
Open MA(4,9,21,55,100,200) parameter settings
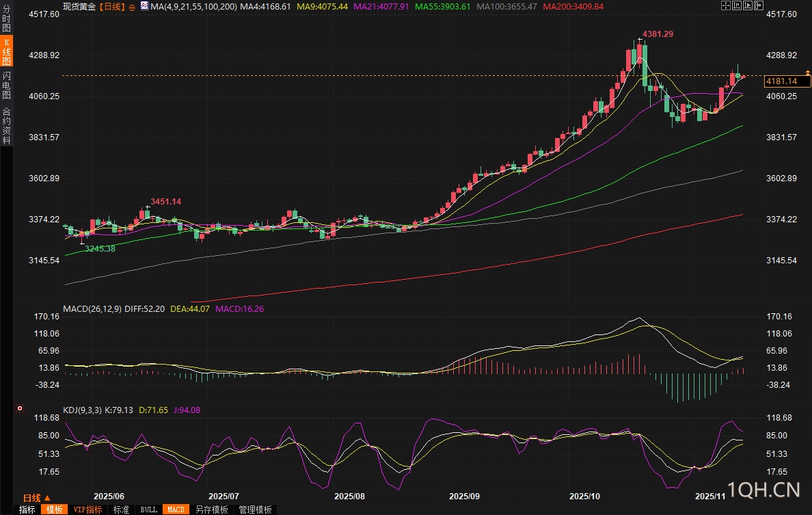(193, 6)
